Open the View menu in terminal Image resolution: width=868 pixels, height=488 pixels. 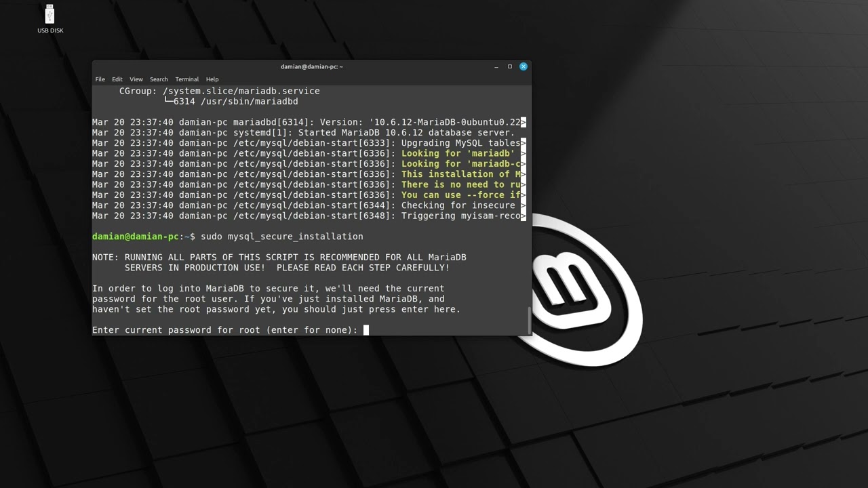coord(136,79)
